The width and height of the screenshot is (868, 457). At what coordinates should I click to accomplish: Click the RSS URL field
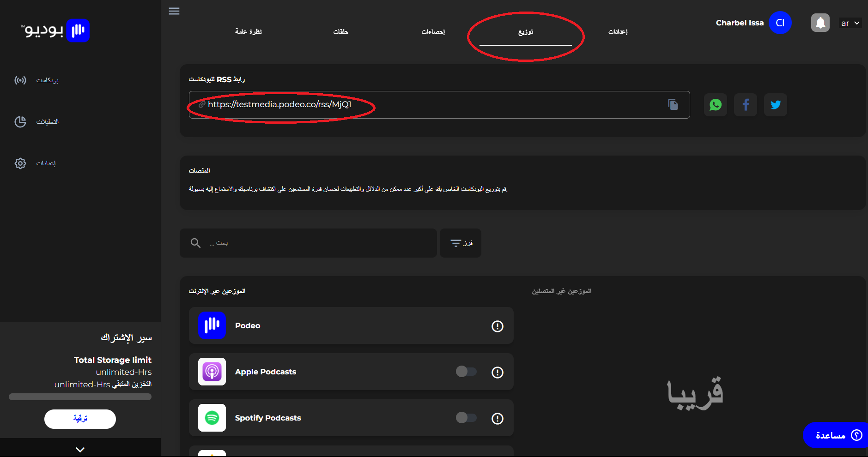pos(439,105)
